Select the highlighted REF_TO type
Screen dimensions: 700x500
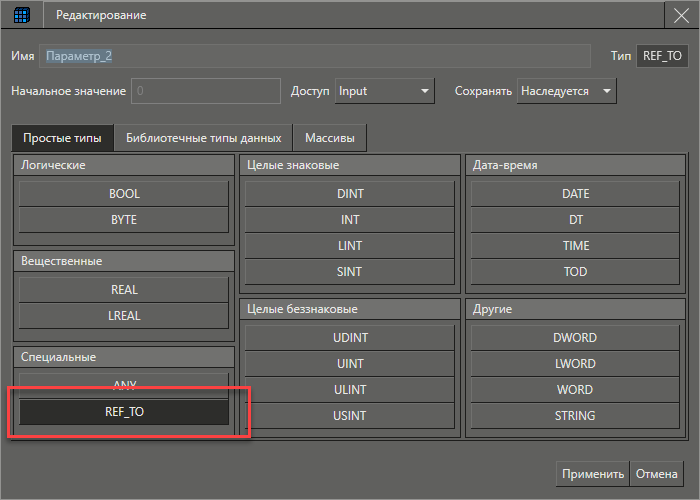pyautogui.click(x=124, y=411)
